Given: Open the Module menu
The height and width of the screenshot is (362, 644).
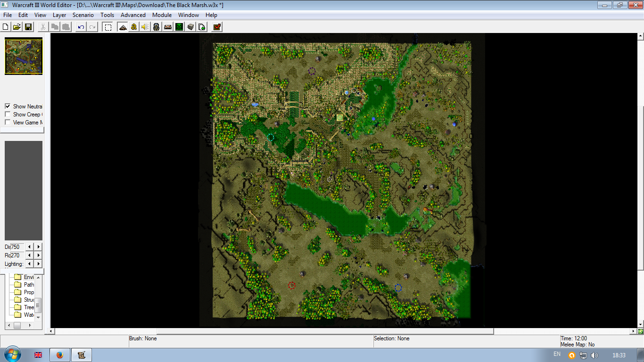Looking at the screenshot, I should click(x=162, y=15).
